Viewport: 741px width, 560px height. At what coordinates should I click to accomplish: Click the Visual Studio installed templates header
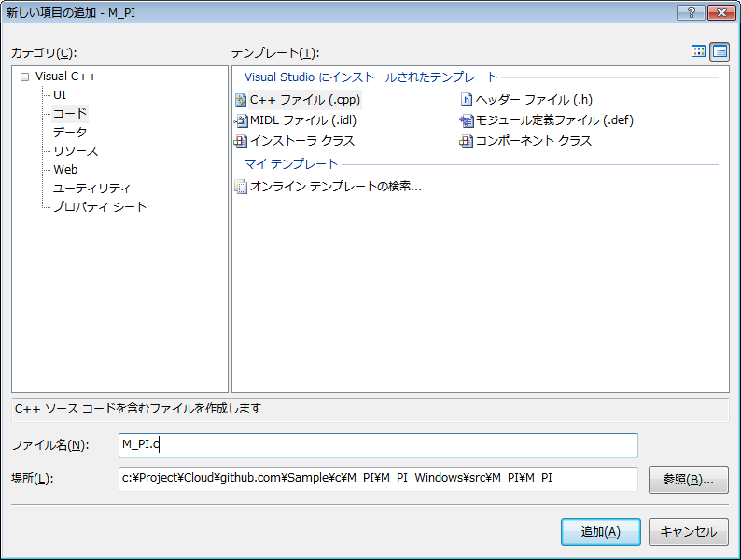371,77
